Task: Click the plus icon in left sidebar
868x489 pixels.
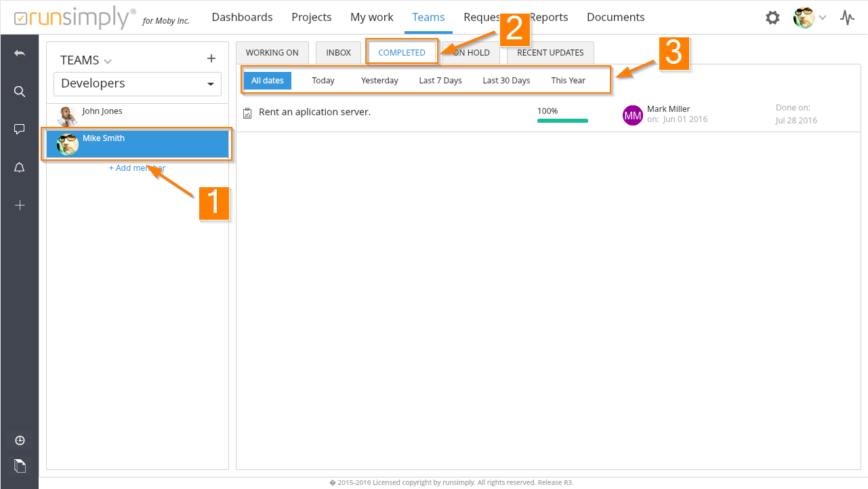Action: [20, 205]
